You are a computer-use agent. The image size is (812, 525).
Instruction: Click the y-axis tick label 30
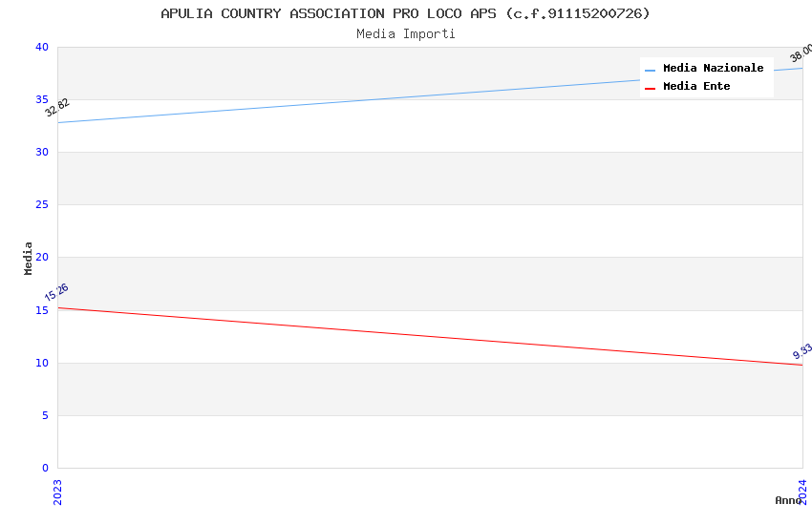tap(42, 152)
